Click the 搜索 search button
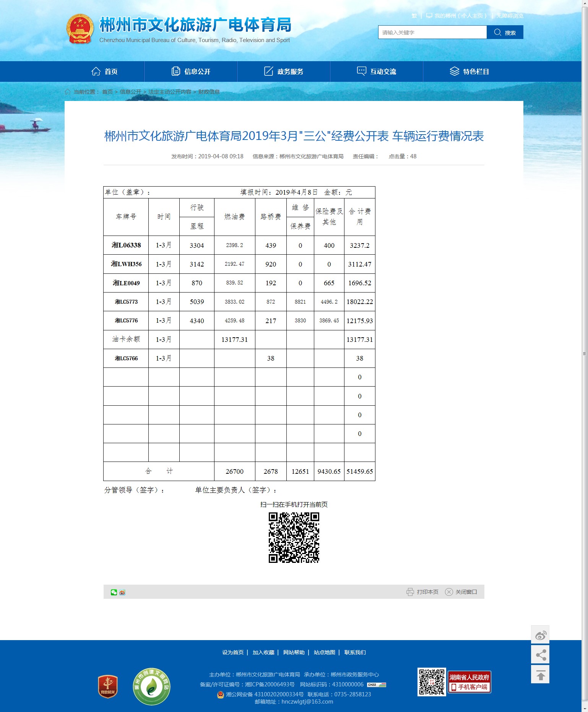The width and height of the screenshot is (588, 712). tap(505, 32)
